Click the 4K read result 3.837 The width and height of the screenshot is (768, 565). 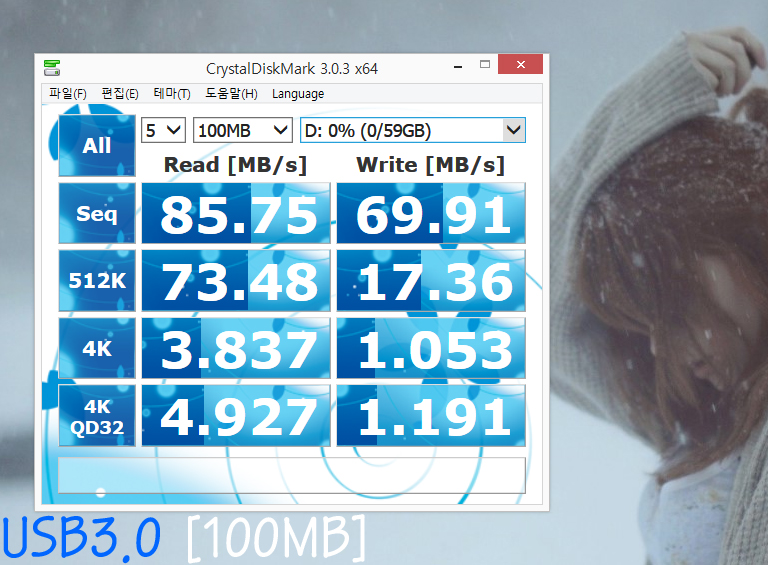tap(236, 348)
